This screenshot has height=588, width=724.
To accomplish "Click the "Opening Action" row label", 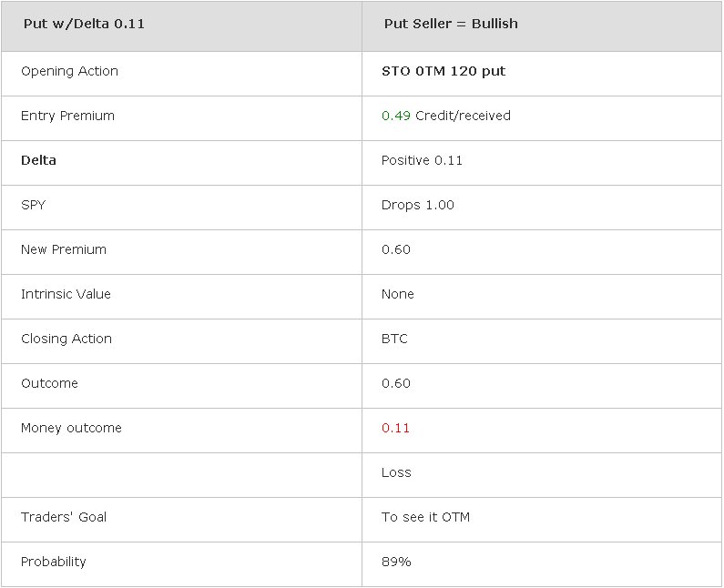I will click(x=69, y=71).
